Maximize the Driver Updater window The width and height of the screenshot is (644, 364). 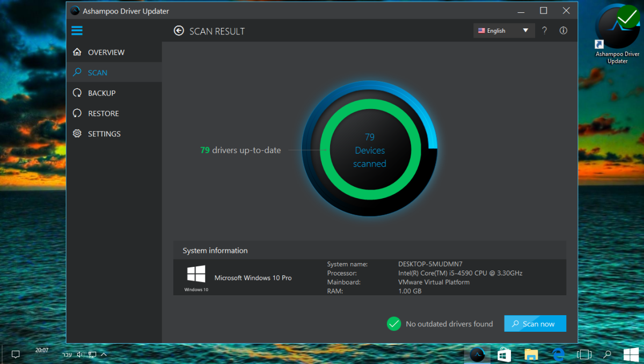544,11
